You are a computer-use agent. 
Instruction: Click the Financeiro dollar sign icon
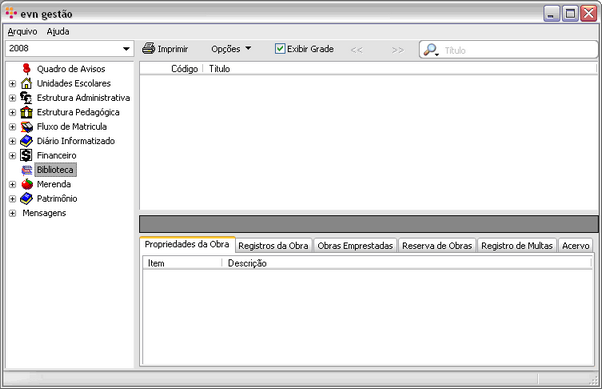point(26,155)
